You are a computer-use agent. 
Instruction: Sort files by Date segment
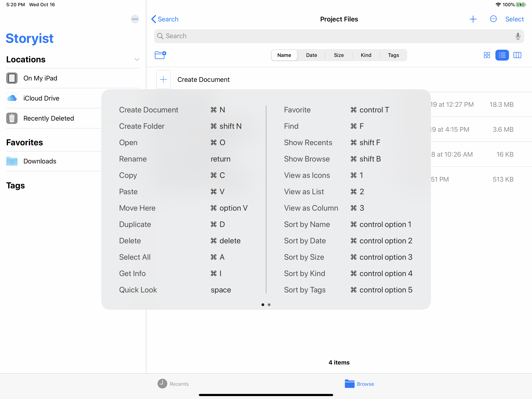(311, 55)
